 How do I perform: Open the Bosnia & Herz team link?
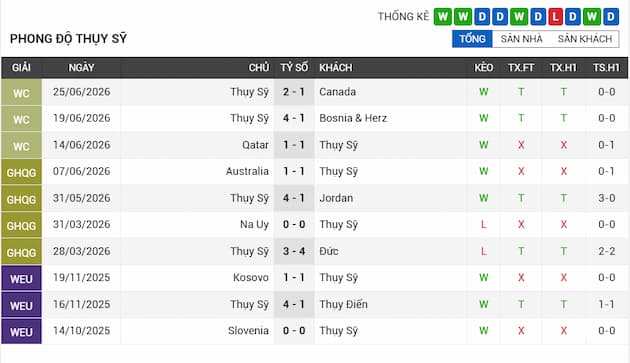[353, 118]
